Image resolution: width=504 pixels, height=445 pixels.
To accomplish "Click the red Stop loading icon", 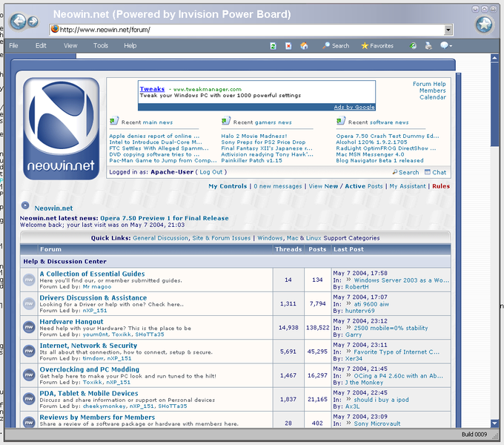I will point(288,46).
